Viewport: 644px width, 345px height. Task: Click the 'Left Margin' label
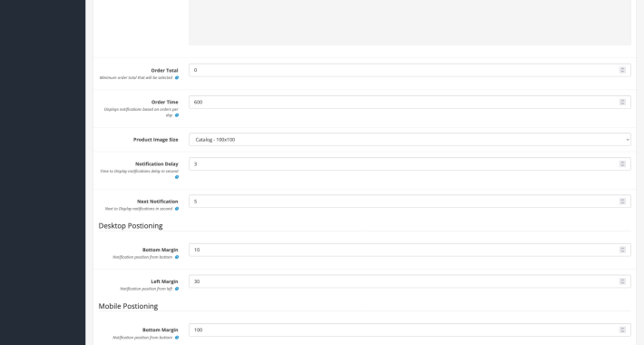pos(164,281)
